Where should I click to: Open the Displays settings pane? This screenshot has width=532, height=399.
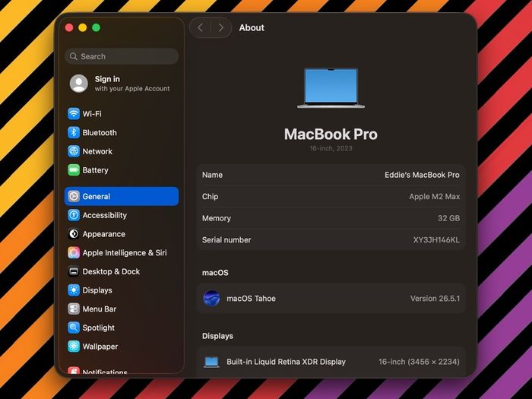point(122,290)
